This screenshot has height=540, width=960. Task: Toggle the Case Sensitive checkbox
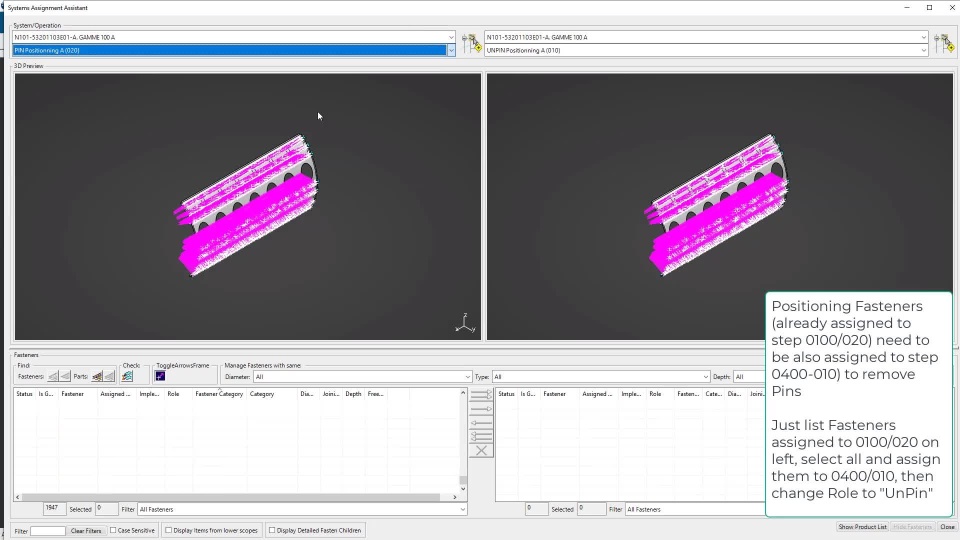pyautogui.click(x=113, y=530)
